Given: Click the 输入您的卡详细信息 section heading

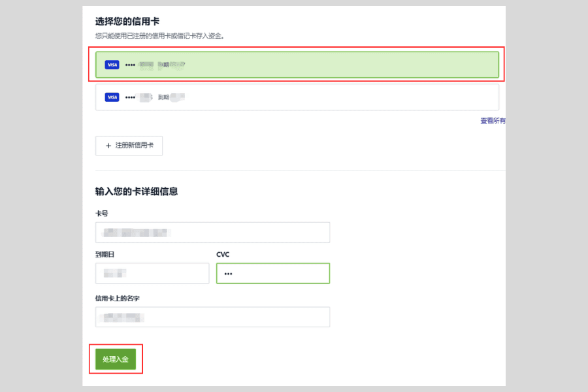Looking at the screenshot, I should [x=137, y=191].
